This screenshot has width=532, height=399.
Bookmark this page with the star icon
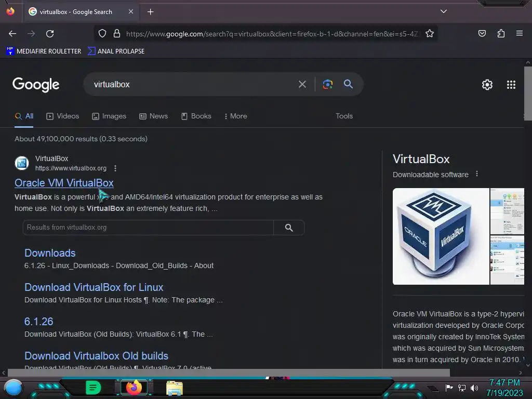[430, 34]
